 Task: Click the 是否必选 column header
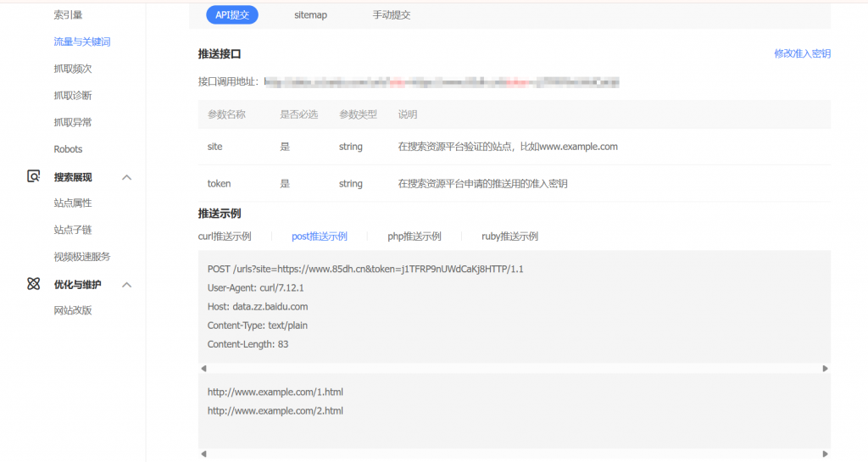[299, 114]
